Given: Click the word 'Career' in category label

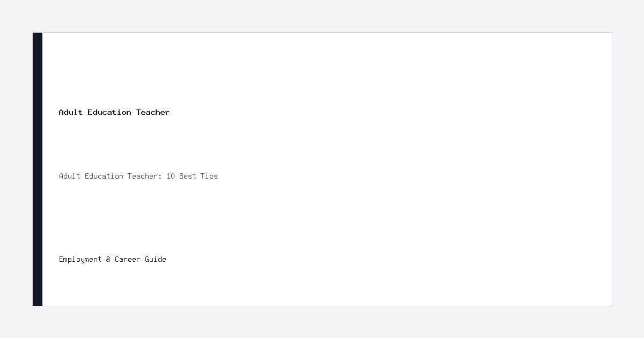Looking at the screenshot, I should [128, 259].
